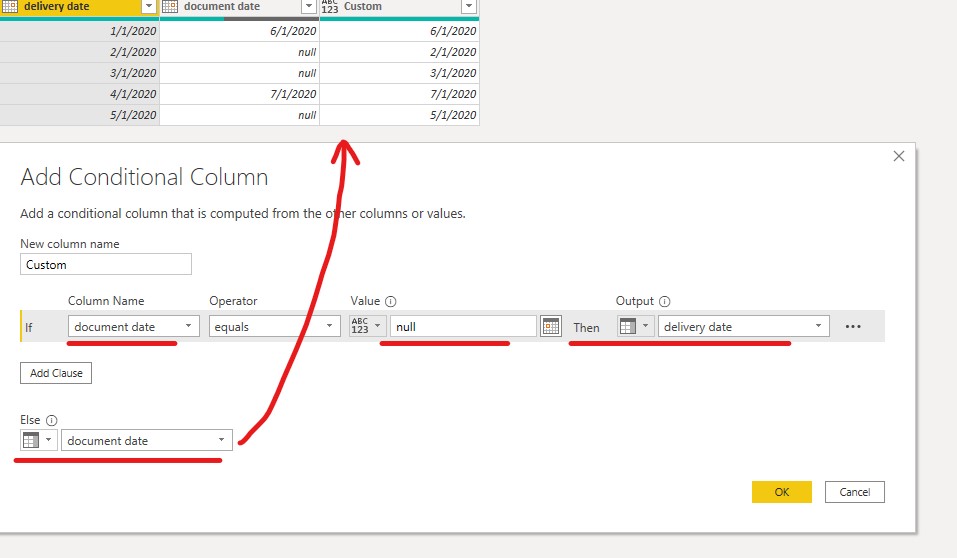The height and width of the screenshot is (558, 957).
Task: Click the Else info icon
Action: pos(52,421)
